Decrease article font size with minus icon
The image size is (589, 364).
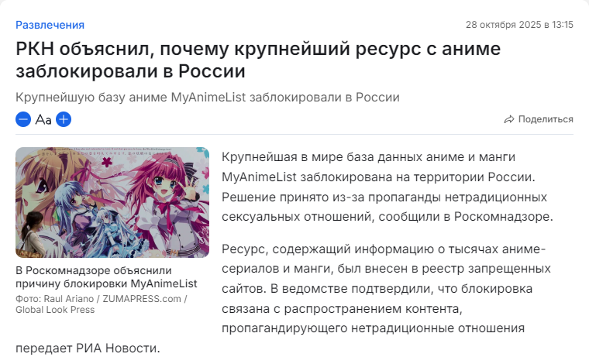23,119
